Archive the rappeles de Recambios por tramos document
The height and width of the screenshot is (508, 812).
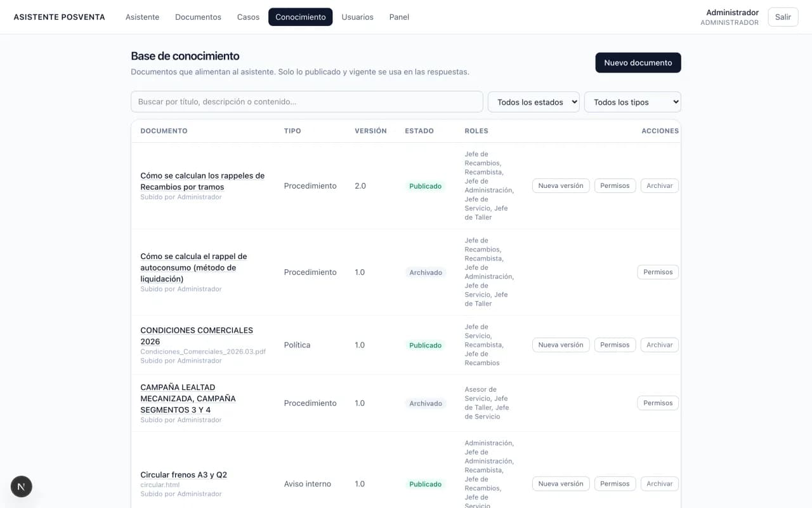(660, 185)
